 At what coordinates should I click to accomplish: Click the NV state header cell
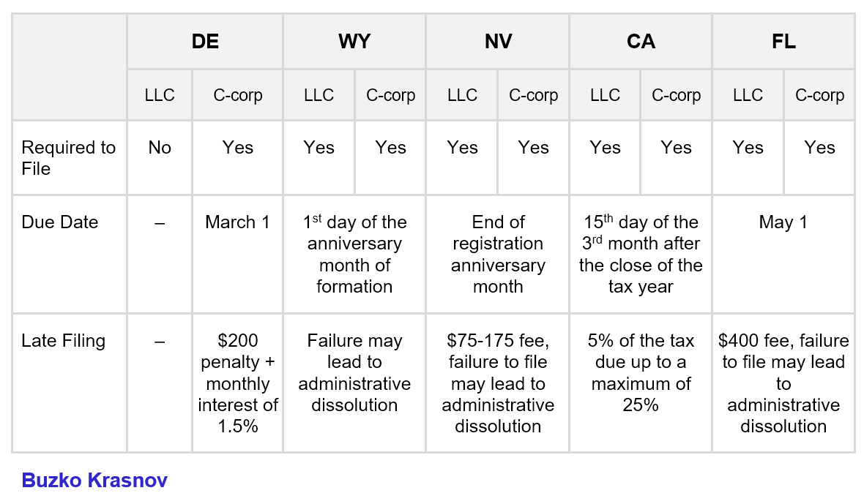coord(498,42)
